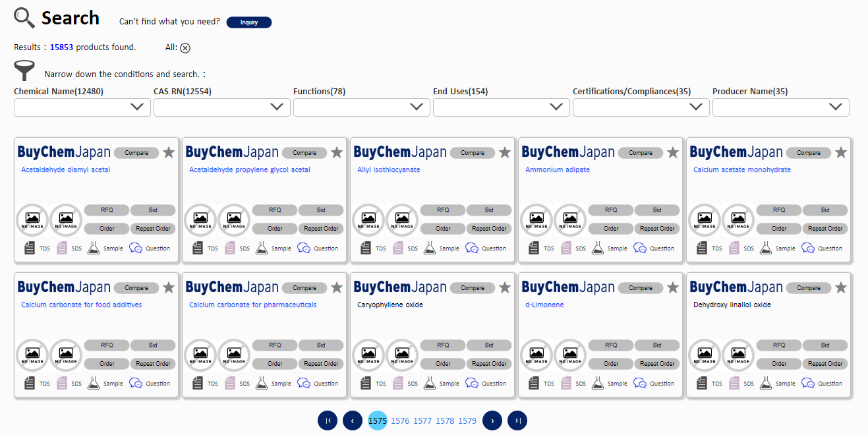Image resolution: width=868 pixels, height=435 pixels.
Task: Click Question icon for Calcium acetate monohydrate
Action: (808, 248)
